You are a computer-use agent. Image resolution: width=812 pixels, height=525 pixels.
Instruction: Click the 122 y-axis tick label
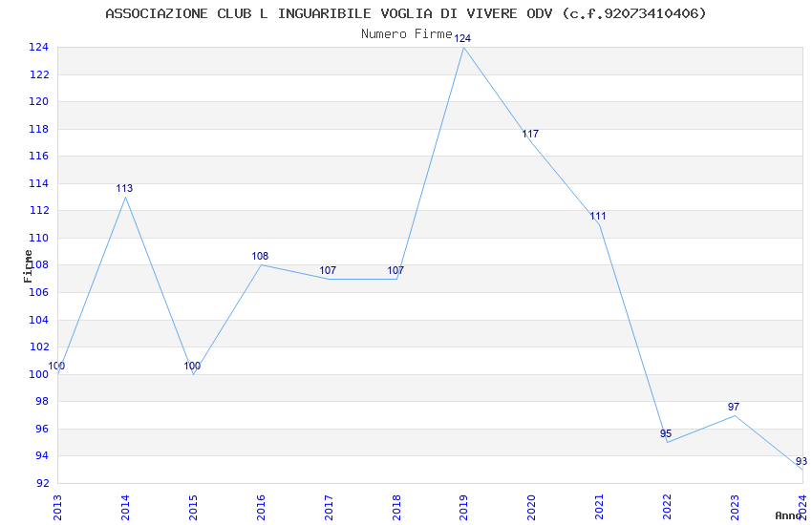(39, 74)
